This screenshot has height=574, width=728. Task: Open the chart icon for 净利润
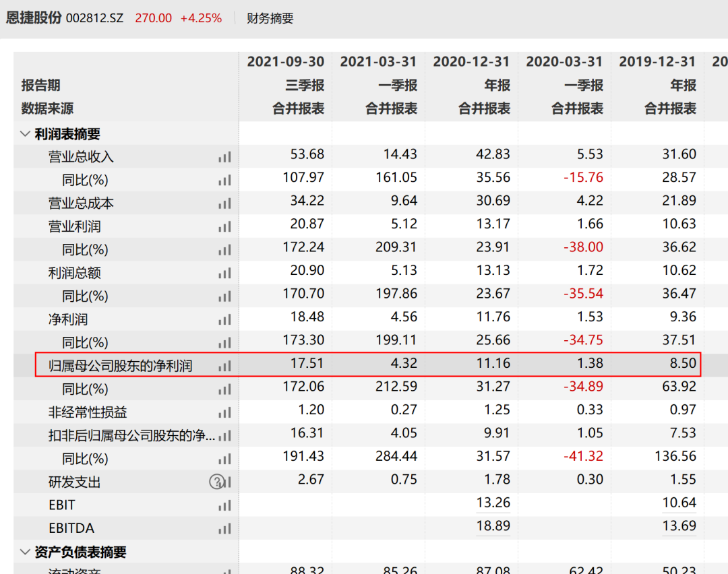click(x=224, y=320)
